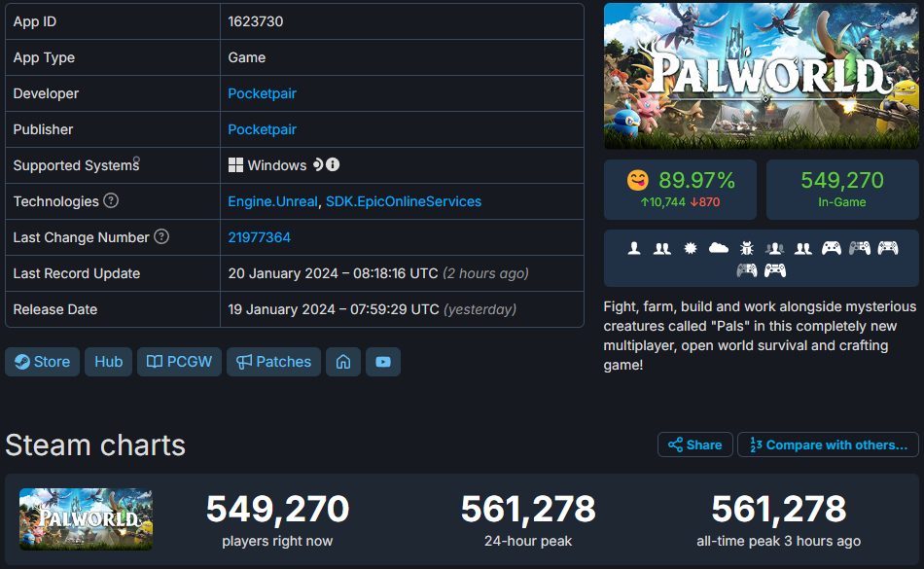Click the last controller icon in top row
The width and height of the screenshot is (924, 569).
click(x=888, y=249)
